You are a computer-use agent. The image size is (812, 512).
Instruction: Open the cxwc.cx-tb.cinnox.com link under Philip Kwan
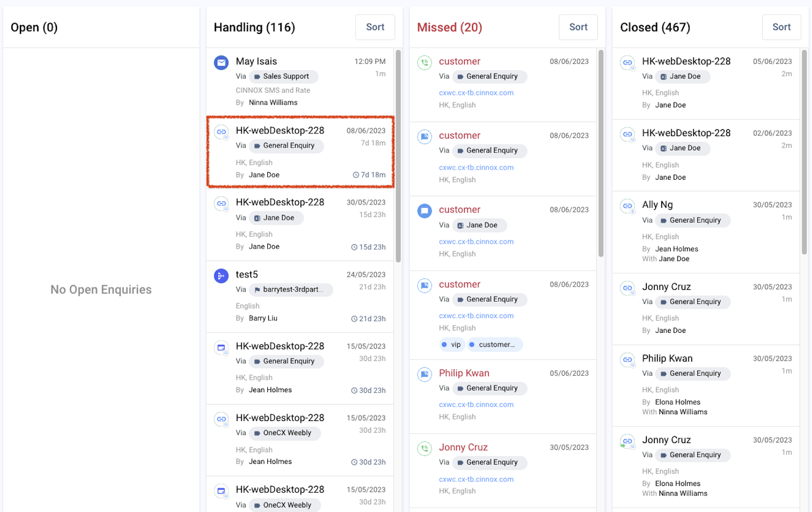(476, 405)
